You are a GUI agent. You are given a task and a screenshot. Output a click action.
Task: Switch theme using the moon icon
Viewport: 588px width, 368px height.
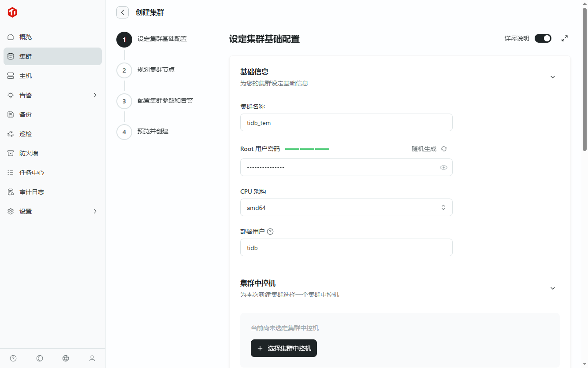[x=40, y=358]
